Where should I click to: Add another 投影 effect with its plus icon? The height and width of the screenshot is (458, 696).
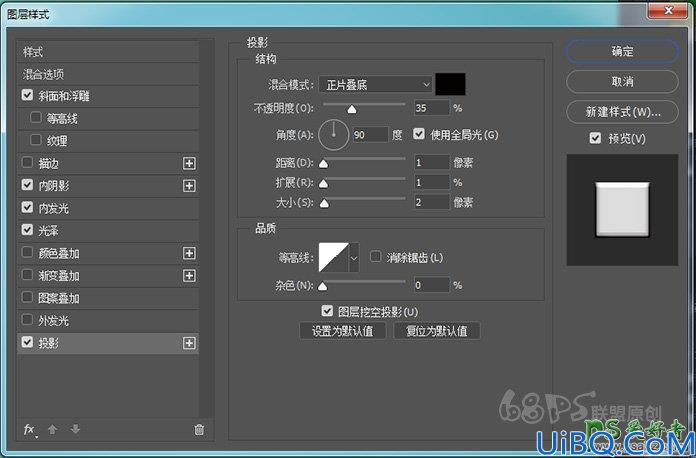tap(189, 343)
